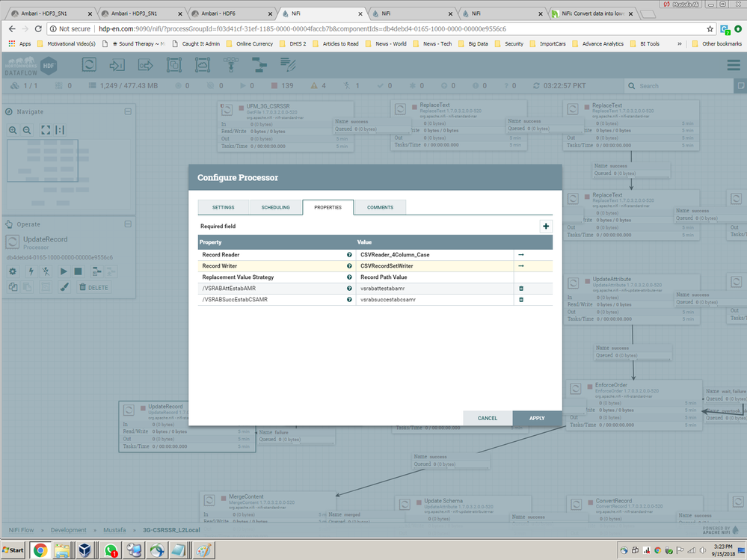Fit the flow to screen in Navigate
Screen dimensions: 747x560
click(x=46, y=130)
